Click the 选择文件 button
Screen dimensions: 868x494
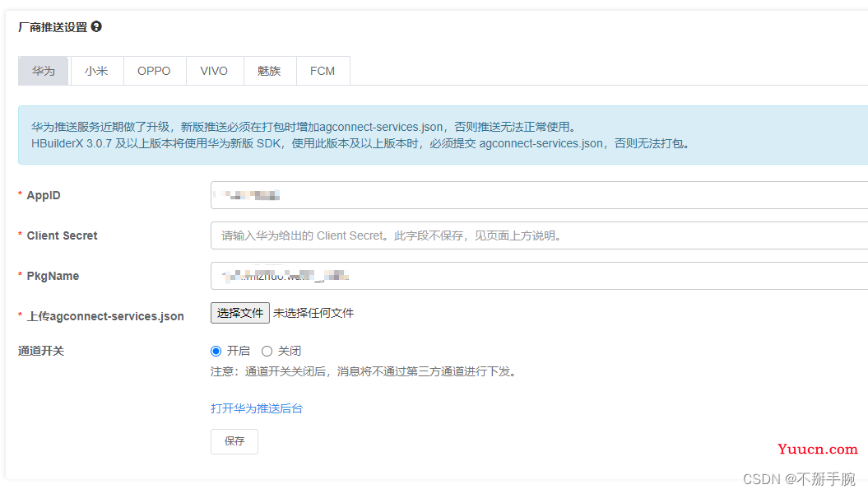tap(239, 313)
